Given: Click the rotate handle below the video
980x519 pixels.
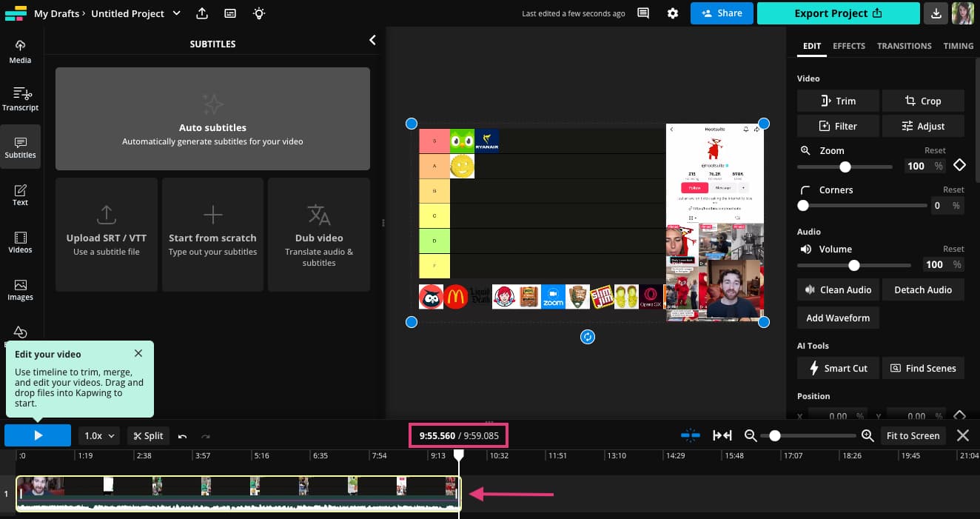Looking at the screenshot, I should click(x=588, y=337).
